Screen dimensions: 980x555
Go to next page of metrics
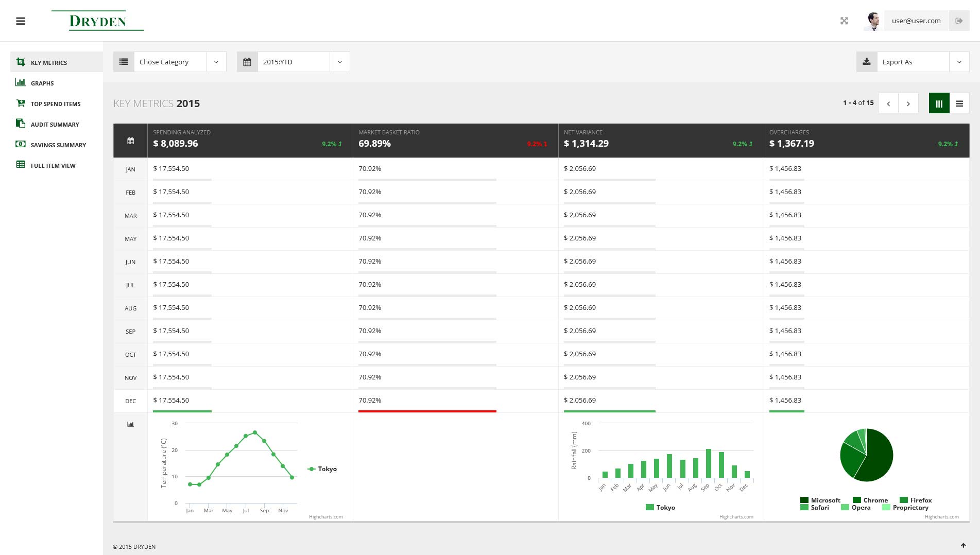coord(908,103)
